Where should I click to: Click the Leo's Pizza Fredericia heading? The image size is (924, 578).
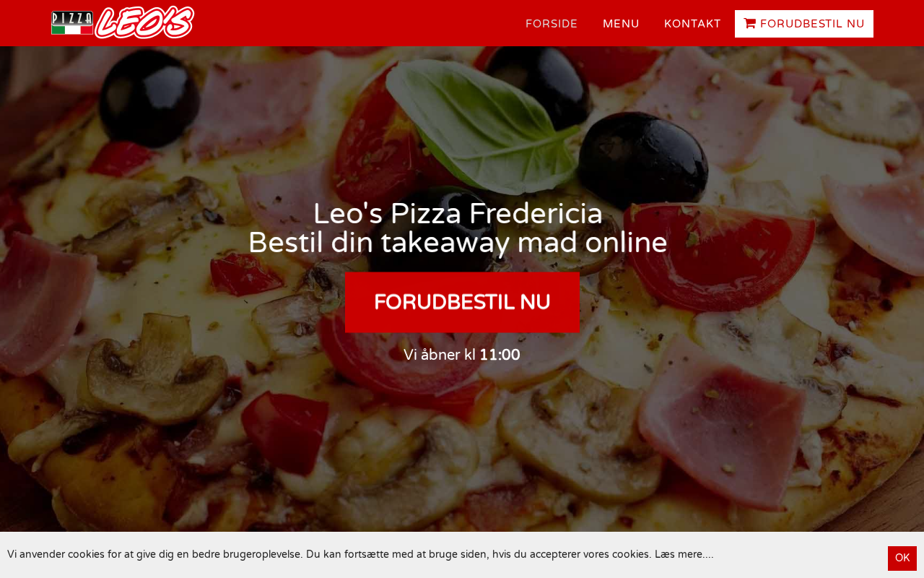tap(458, 213)
